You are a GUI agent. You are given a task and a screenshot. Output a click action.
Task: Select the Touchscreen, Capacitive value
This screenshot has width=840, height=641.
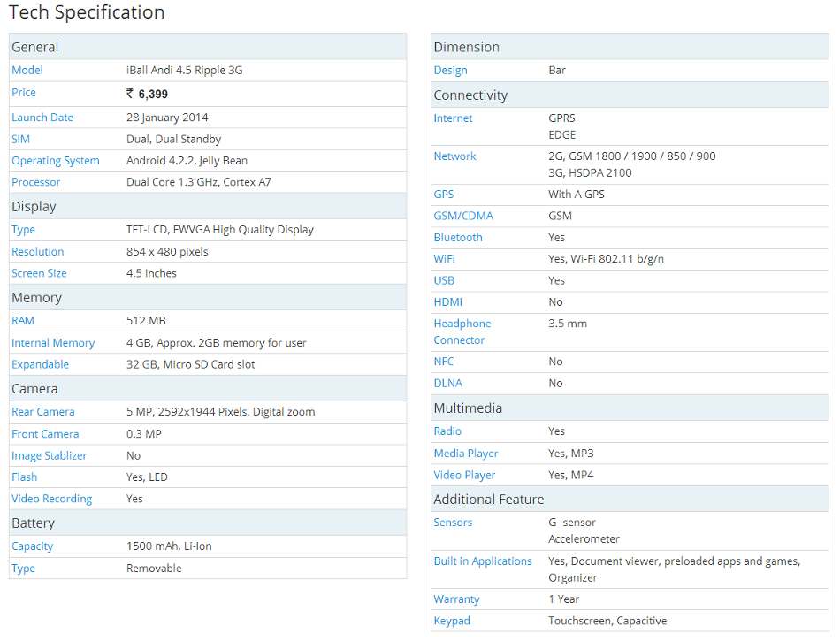607,621
